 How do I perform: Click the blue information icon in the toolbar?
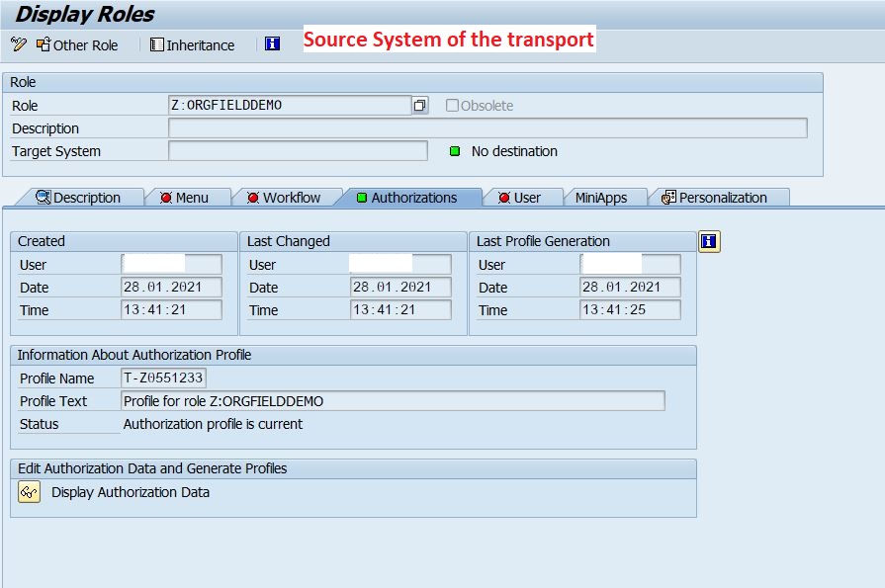272,44
